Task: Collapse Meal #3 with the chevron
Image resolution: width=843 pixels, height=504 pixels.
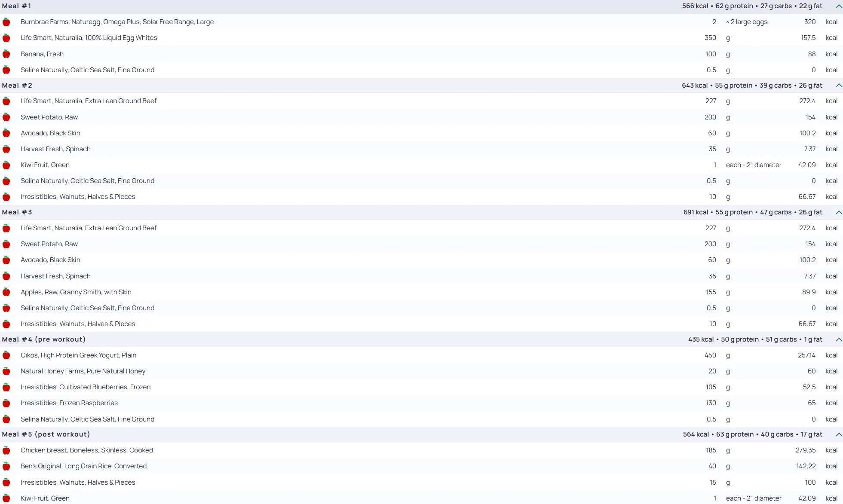Action: (x=839, y=212)
